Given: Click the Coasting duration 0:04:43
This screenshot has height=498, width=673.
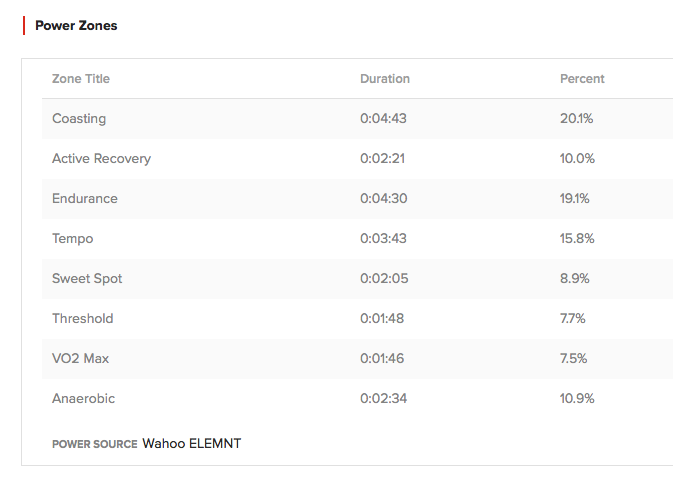Looking at the screenshot, I should 383,118.
